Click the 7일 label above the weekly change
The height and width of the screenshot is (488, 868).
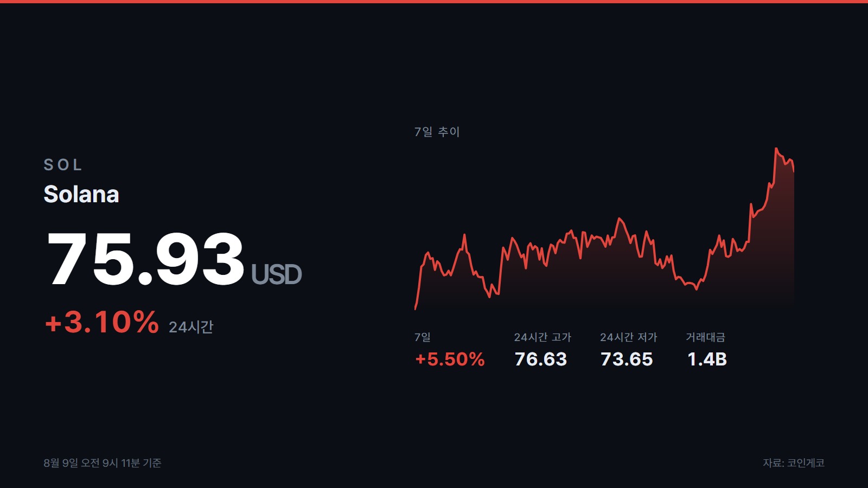(423, 337)
